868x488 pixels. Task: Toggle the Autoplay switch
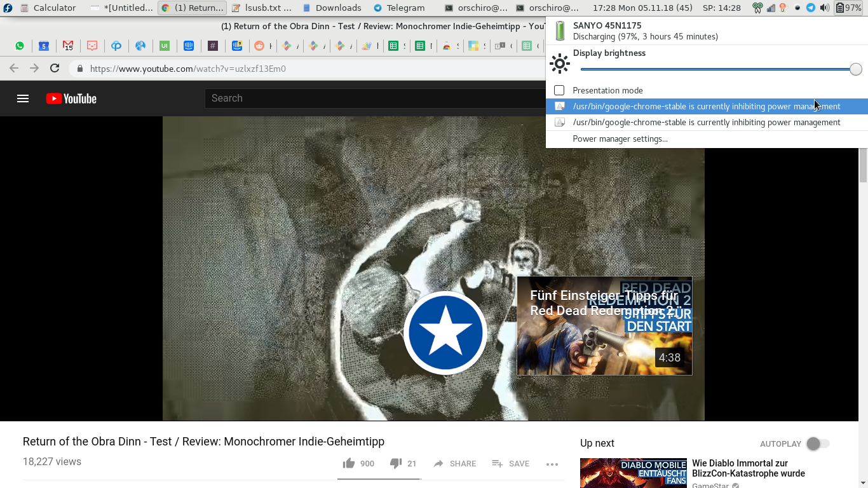click(x=817, y=444)
